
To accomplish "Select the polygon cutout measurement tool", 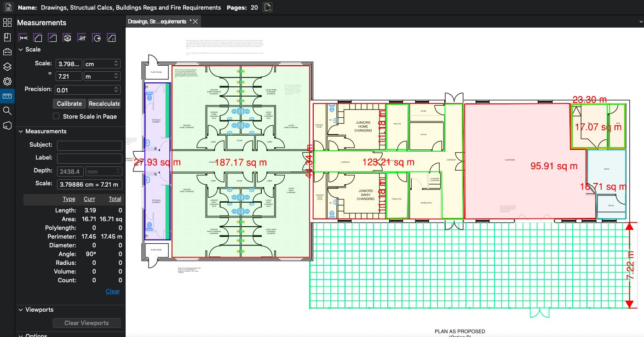I will pyautogui.click(x=112, y=38).
